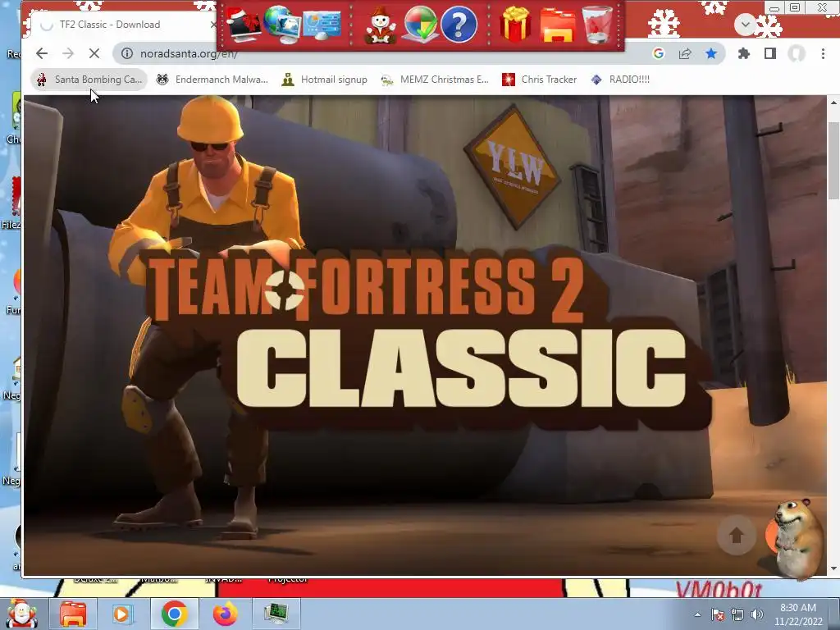Open the recycle bin dock icon
The image size is (840, 630).
tap(597, 25)
